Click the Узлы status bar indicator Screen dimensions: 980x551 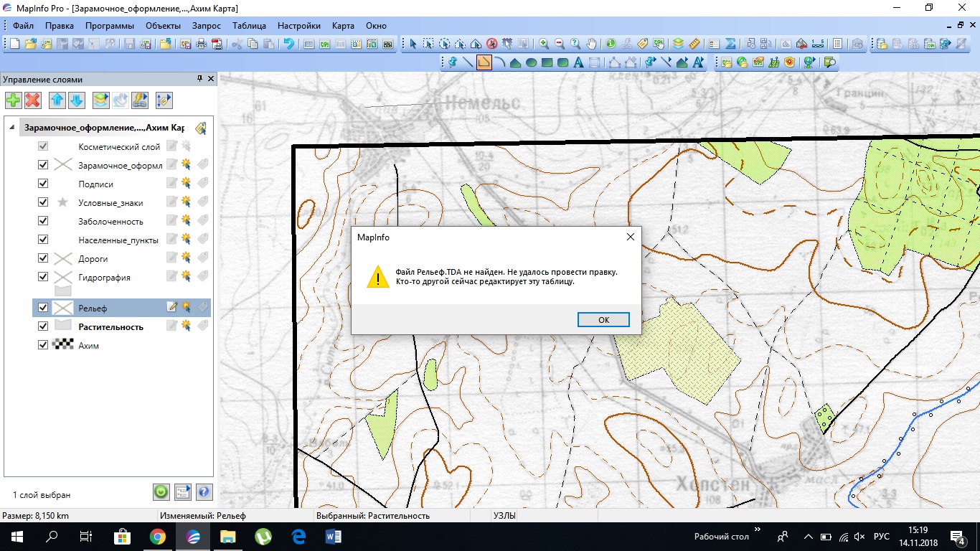pos(504,516)
